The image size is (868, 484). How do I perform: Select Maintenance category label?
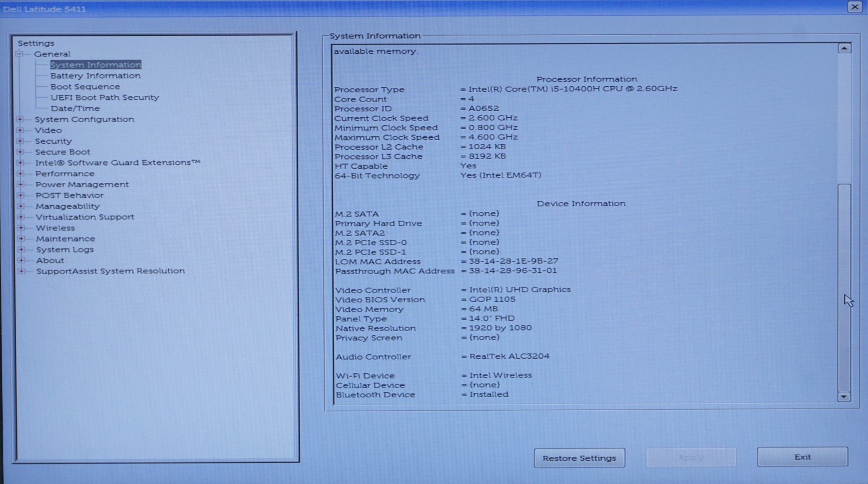coord(65,239)
